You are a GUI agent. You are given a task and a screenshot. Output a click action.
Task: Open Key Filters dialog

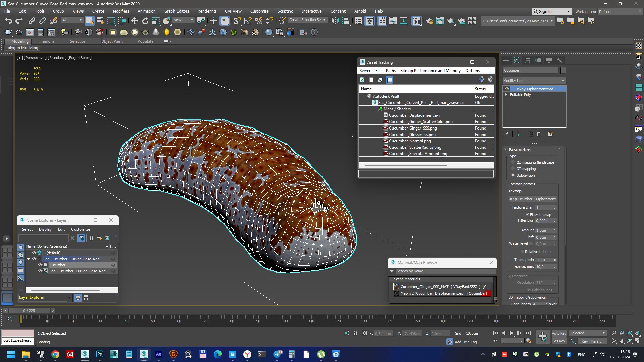point(592,341)
